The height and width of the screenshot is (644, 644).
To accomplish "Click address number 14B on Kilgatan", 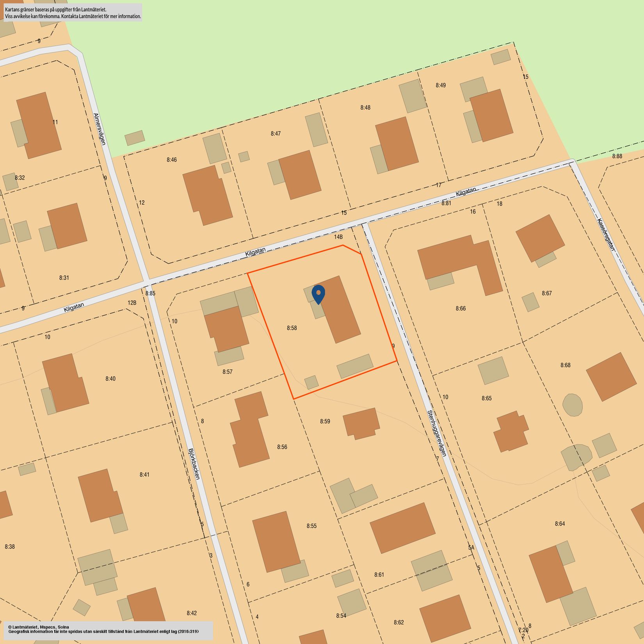I will point(338,237).
